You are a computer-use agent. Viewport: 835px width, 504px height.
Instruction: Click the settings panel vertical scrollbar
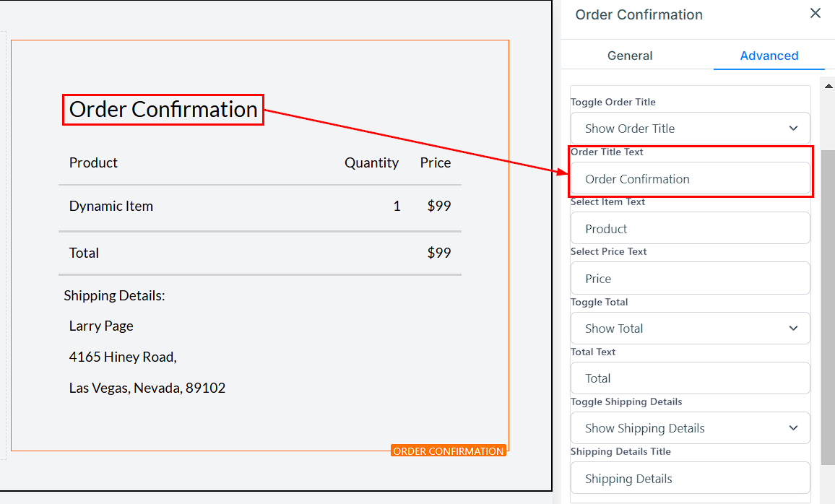pos(828,303)
